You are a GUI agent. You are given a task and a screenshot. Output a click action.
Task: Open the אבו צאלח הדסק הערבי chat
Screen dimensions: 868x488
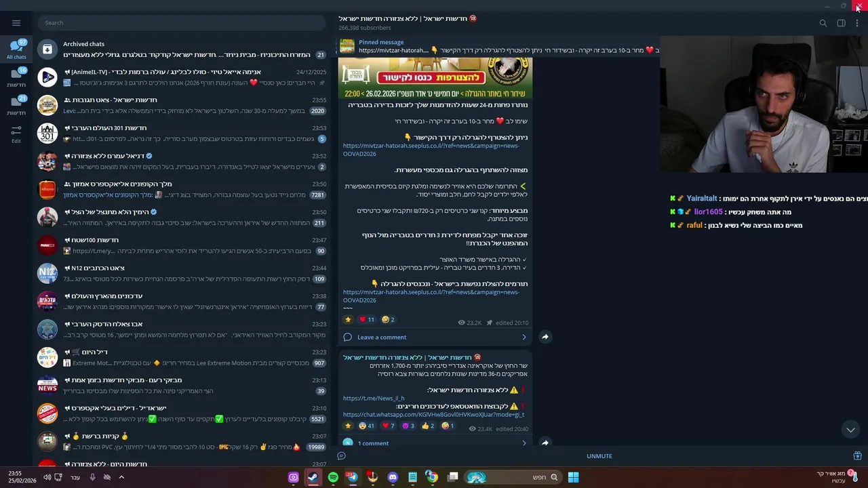click(183, 329)
